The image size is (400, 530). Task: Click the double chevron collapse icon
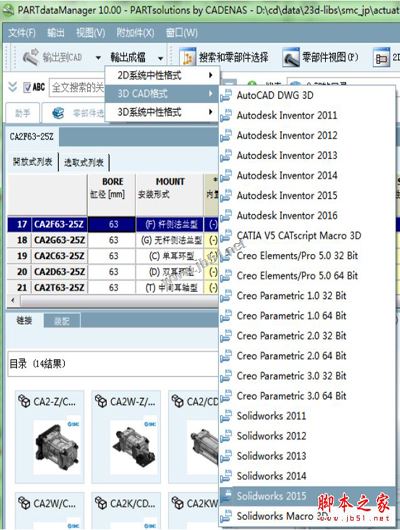pyautogui.click(x=13, y=87)
